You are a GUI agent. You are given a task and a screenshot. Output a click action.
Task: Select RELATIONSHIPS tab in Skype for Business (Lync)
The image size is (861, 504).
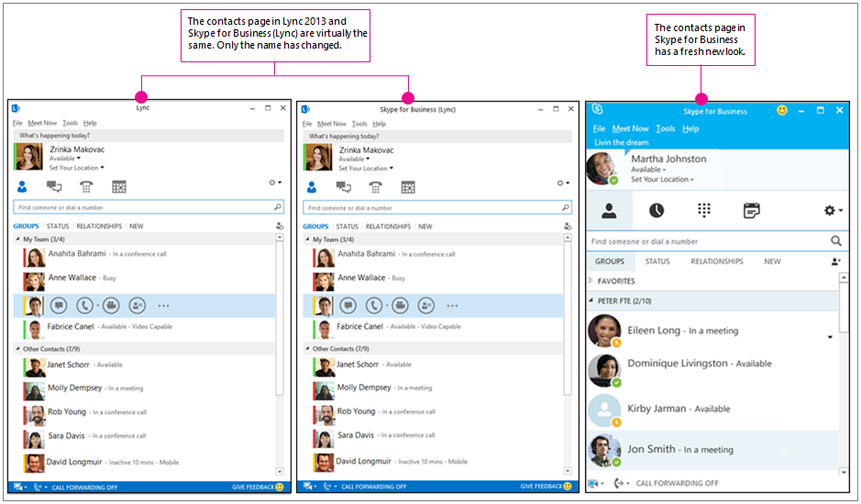[388, 226]
